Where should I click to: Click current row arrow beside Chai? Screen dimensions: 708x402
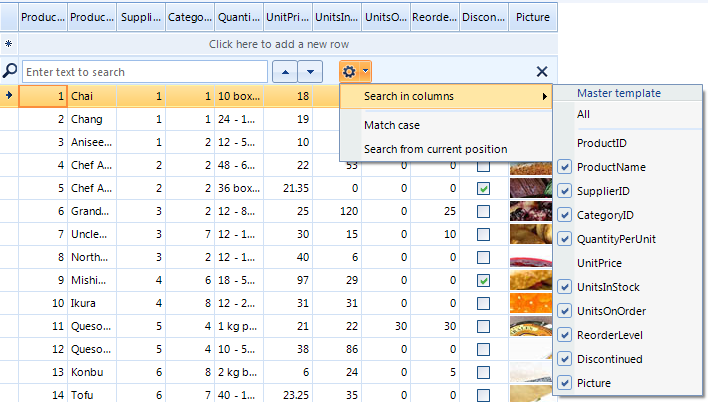[x=9, y=96]
